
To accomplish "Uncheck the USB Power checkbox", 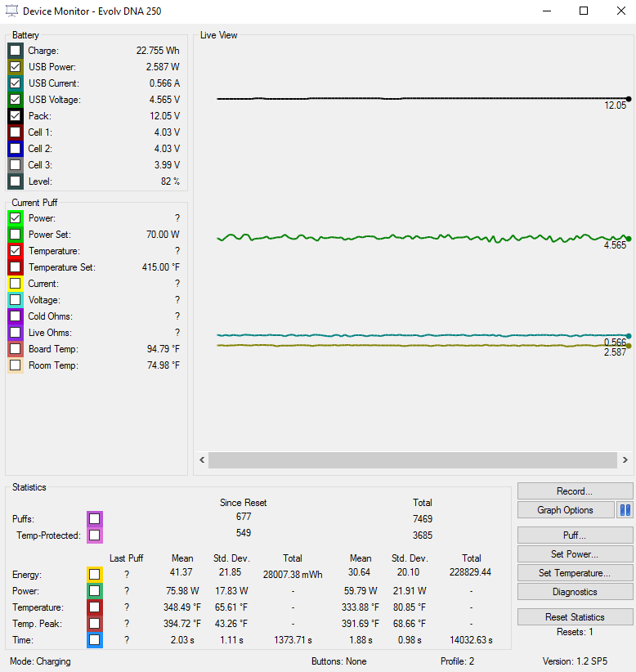I will pos(16,67).
